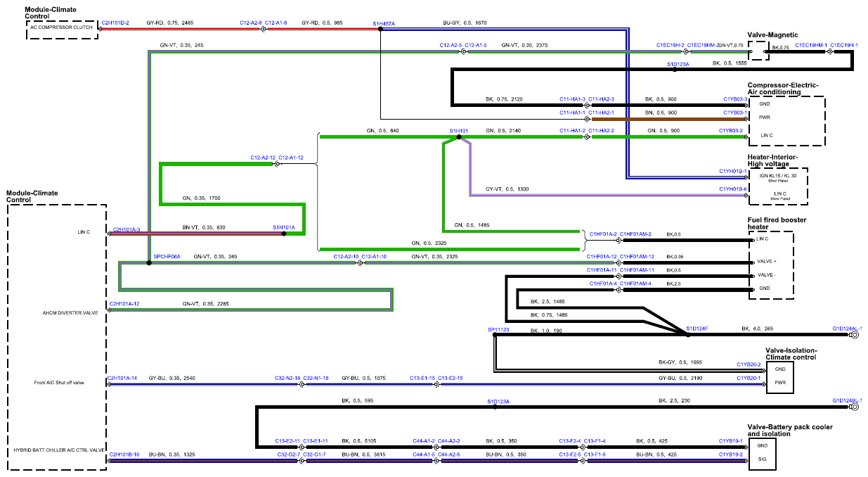Open splice reference S1D124F
868x477 pixels.
pos(697,329)
